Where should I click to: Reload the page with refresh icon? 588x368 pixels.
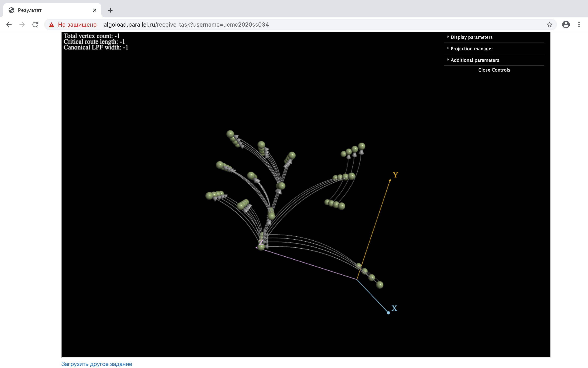[x=35, y=25]
